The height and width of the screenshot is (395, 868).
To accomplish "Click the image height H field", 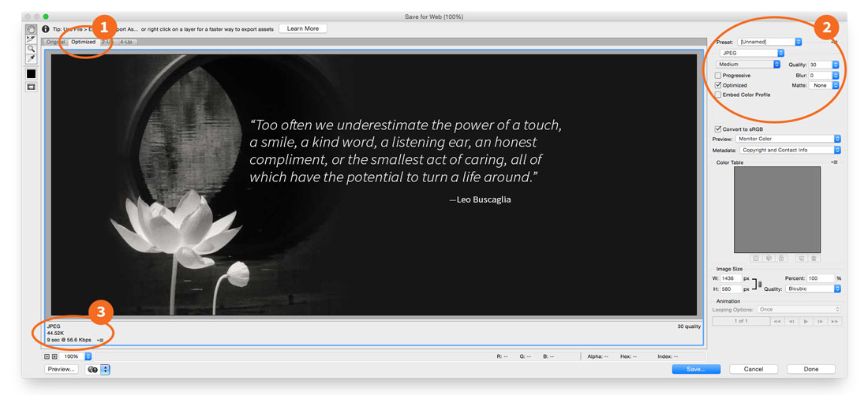I will [x=731, y=289].
